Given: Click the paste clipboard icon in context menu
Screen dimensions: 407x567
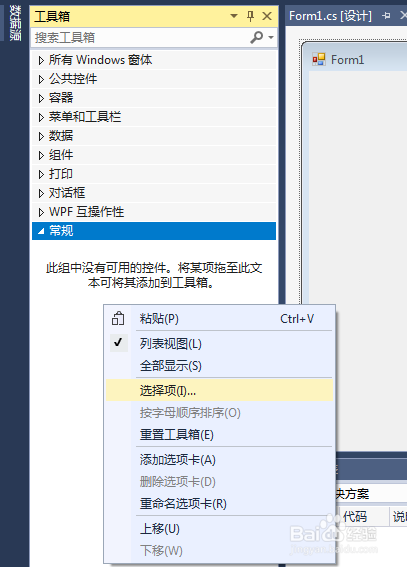Looking at the screenshot, I should (118, 319).
